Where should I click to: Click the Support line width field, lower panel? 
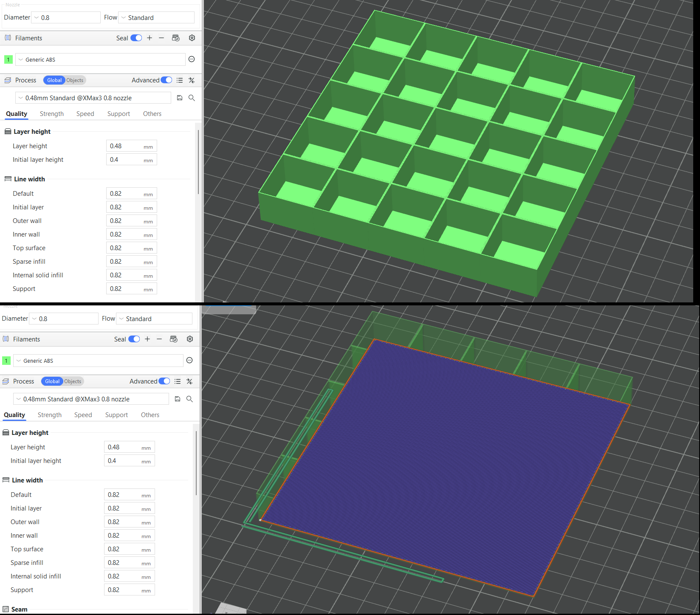[x=130, y=590]
